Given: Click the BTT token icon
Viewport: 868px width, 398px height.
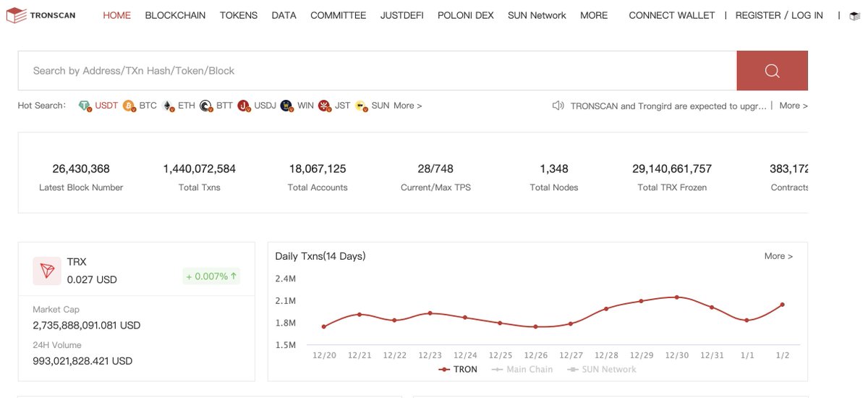Looking at the screenshot, I should 206,106.
